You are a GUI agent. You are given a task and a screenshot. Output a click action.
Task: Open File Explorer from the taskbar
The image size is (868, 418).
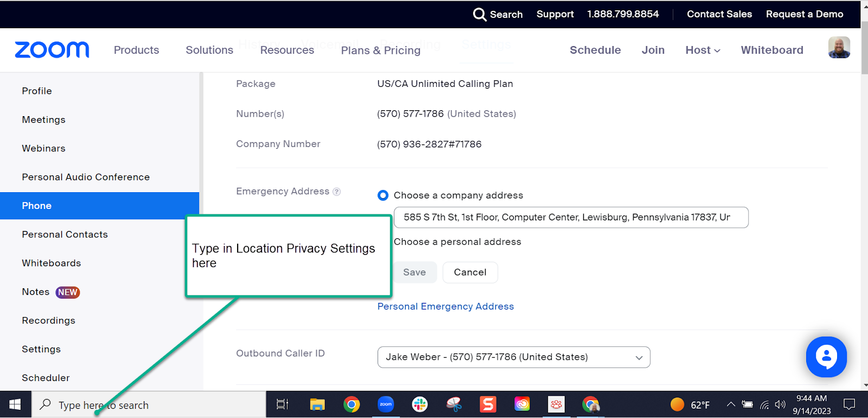[x=317, y=404]
